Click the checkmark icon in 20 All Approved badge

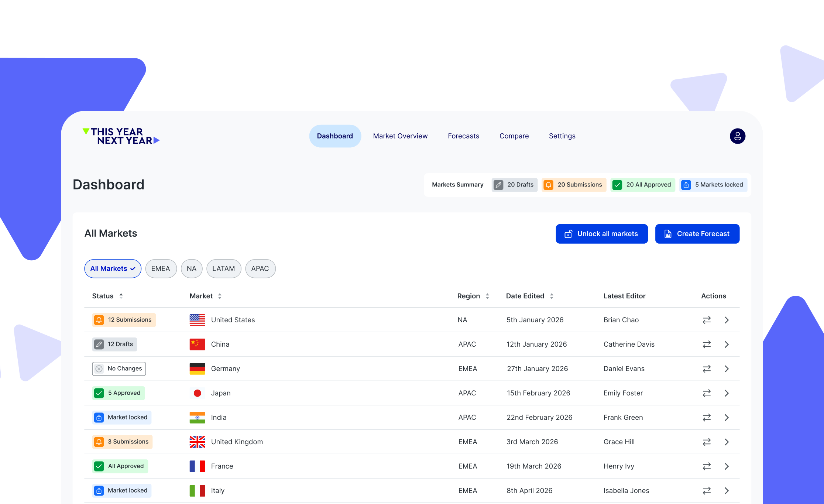[617, 185]
